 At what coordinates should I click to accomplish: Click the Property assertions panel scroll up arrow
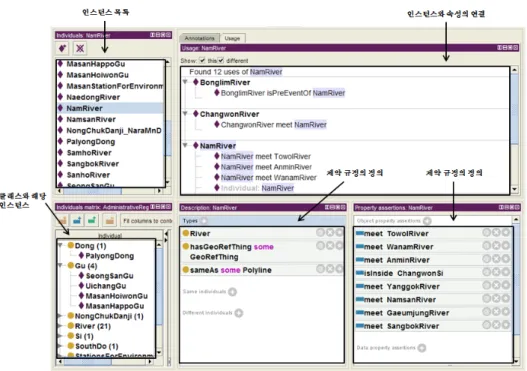(516, 219)
